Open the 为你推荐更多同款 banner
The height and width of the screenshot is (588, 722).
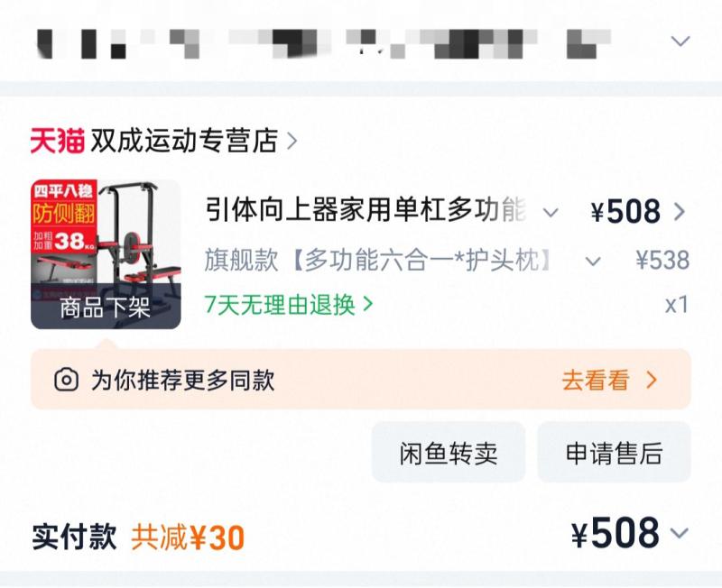pos(361,379)
